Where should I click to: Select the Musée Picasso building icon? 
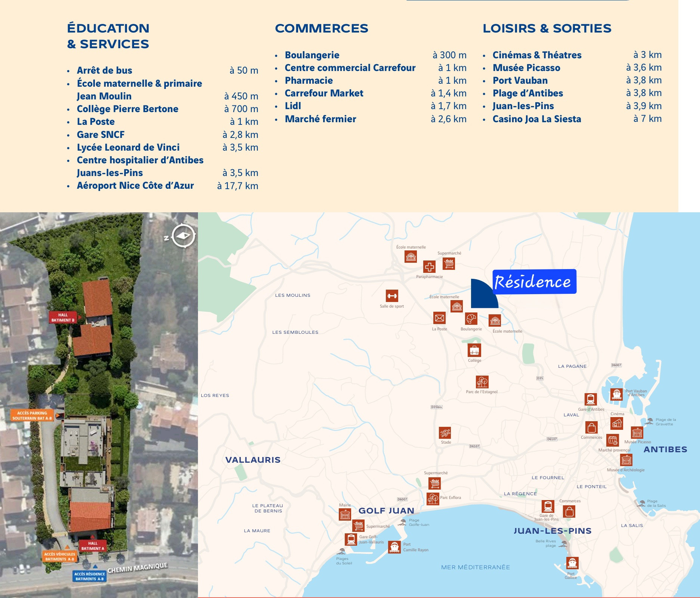tap(637, 433)
